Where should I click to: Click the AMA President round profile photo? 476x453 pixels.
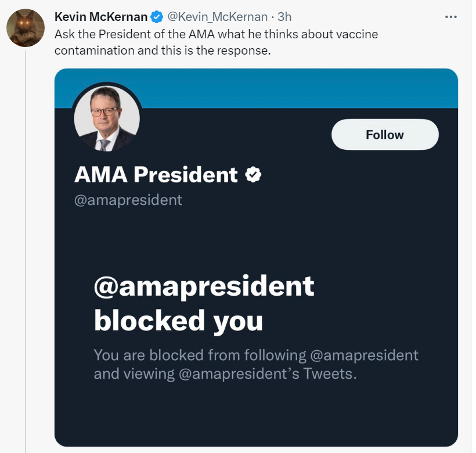pos(107,117)
